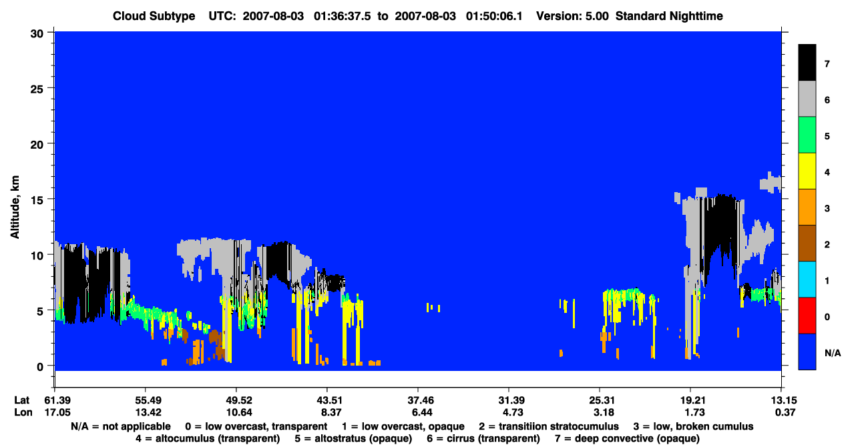Click the colorbar label 7
The image size is (868, 445).
pos(827,64)
